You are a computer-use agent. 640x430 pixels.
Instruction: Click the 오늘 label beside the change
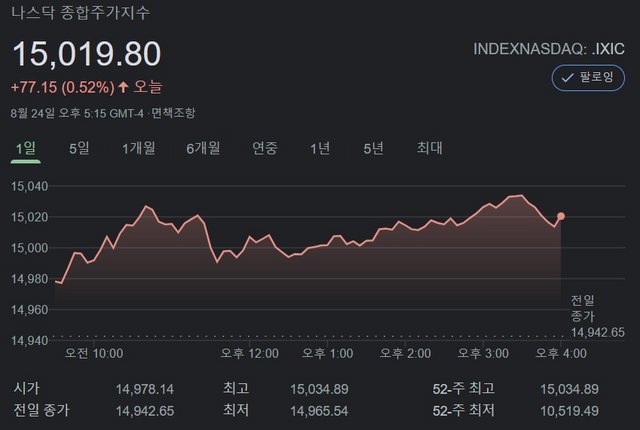click(148, 87)
